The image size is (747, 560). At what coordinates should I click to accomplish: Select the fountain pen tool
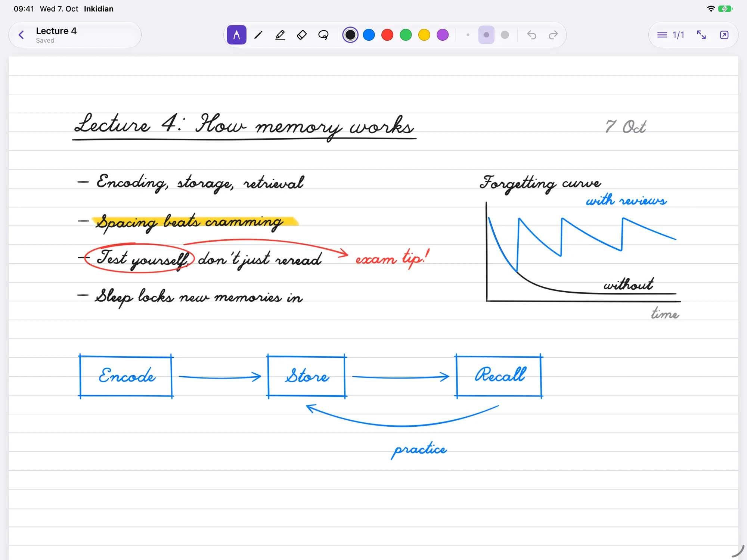236,35
